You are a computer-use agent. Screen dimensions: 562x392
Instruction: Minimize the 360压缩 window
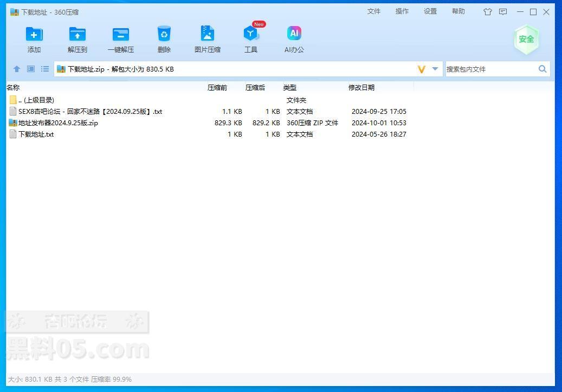(520, 12)
